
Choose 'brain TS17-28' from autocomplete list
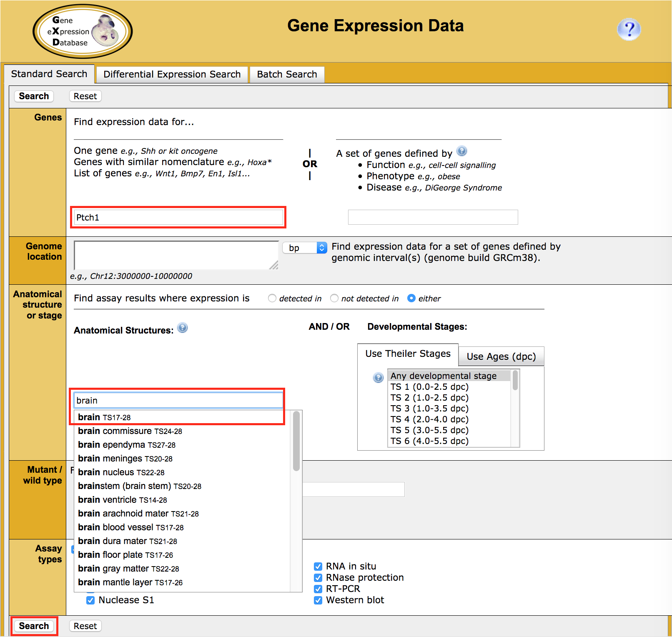tap(104, 417)
